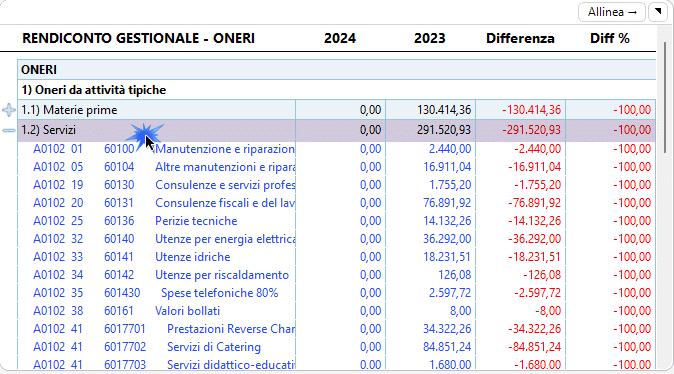This screenshot has height=374, width=674.
Task: Select the Valori bollati row
Action: click(x=337, y=311)
